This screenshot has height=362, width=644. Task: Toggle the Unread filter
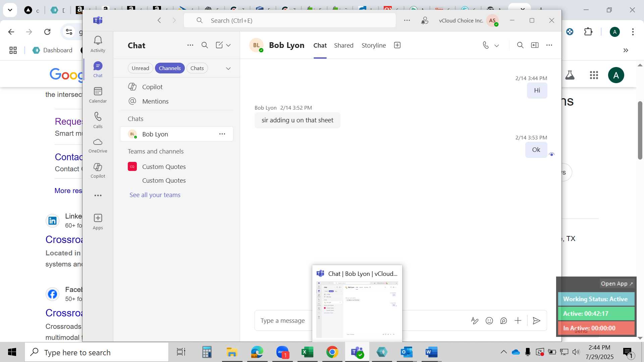click(x=140, y=68)
